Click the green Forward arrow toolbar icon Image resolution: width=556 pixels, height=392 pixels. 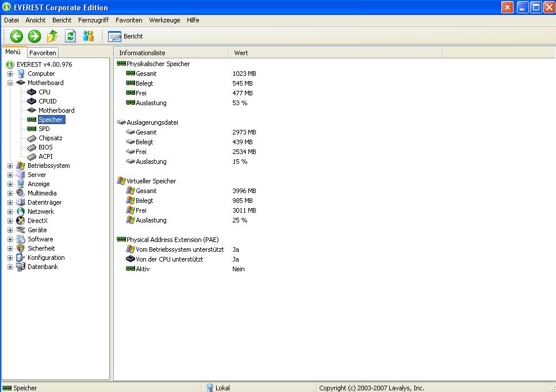[34, 36]
